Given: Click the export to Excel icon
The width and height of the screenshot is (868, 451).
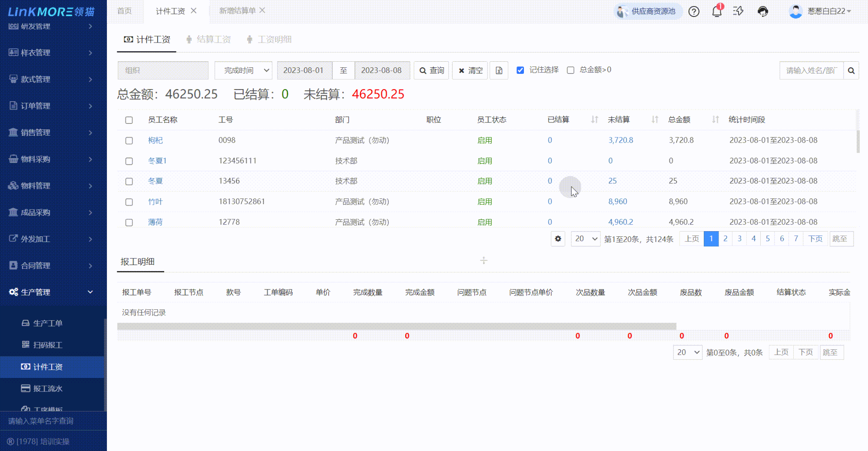Looking at the screenshot, I should point(499,70).
